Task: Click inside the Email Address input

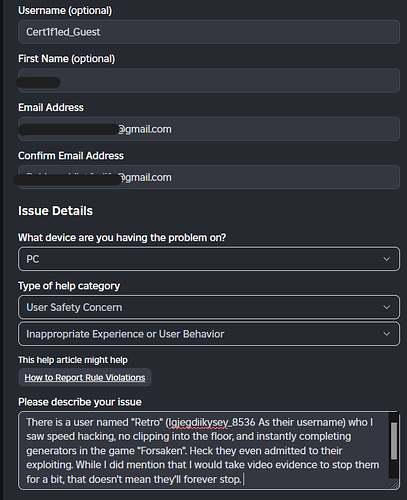Action: pyautogui.click(x=209, y=129)
